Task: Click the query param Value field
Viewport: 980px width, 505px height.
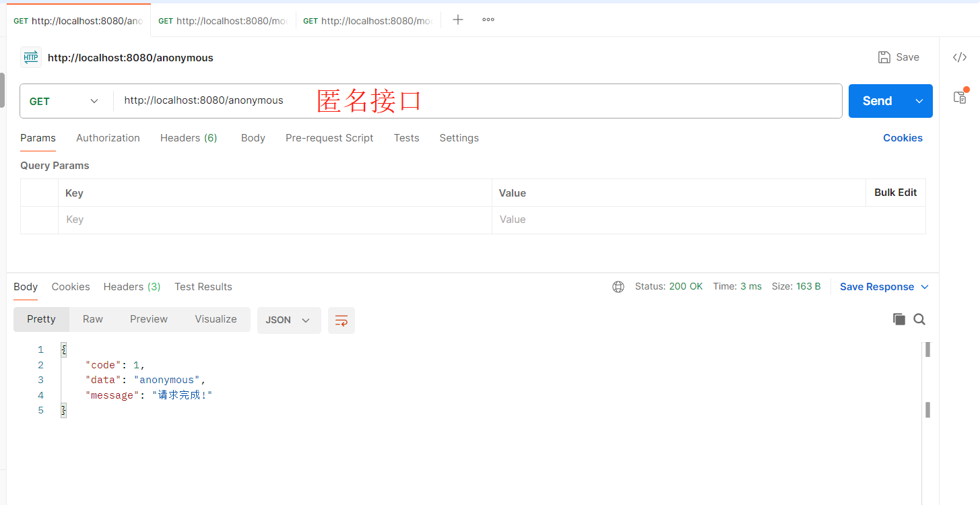Action: coord(709,220)
